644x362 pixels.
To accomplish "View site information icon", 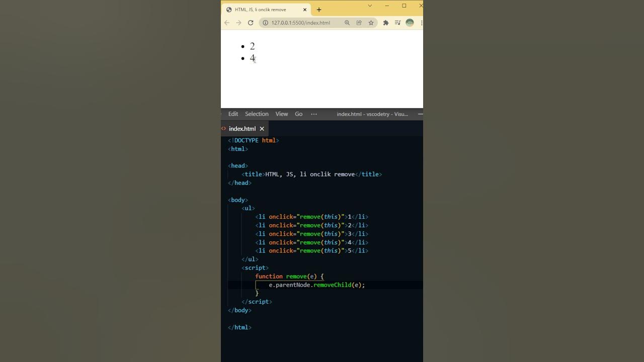I will [x=265, y=23].
